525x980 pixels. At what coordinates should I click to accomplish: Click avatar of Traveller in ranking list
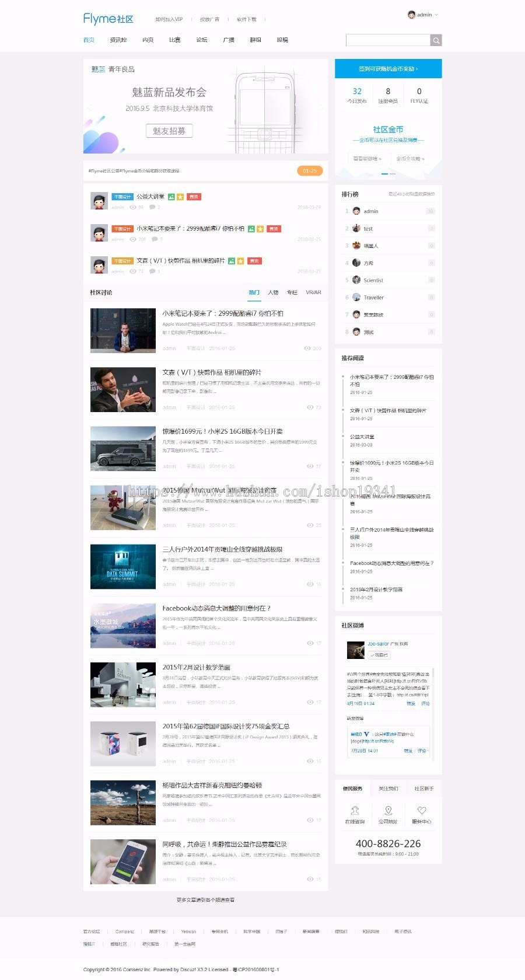click(x=356, y=297)
